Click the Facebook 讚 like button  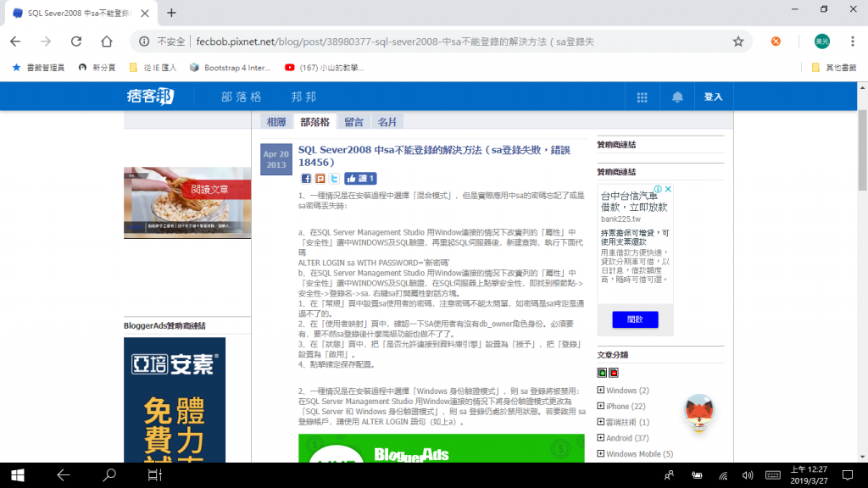(360, 178)
